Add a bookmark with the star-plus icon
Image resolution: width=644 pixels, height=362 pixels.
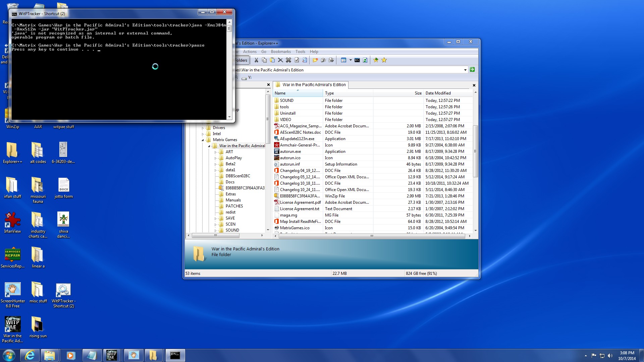click(x=376, y=60)
